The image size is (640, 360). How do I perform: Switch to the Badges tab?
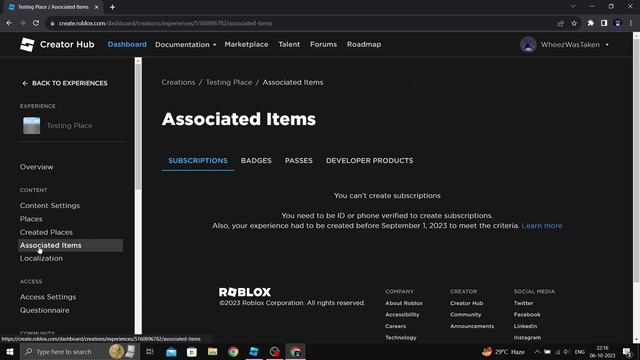coord(256,161)
